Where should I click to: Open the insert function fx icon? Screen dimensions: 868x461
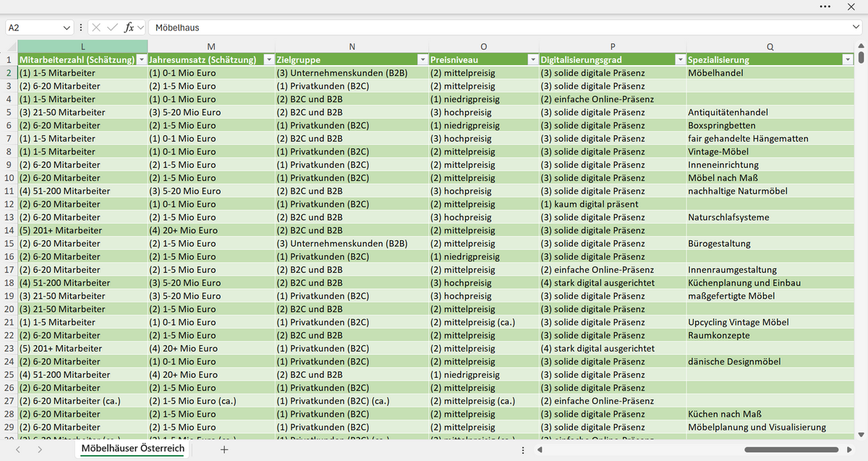tap(129, 28)
